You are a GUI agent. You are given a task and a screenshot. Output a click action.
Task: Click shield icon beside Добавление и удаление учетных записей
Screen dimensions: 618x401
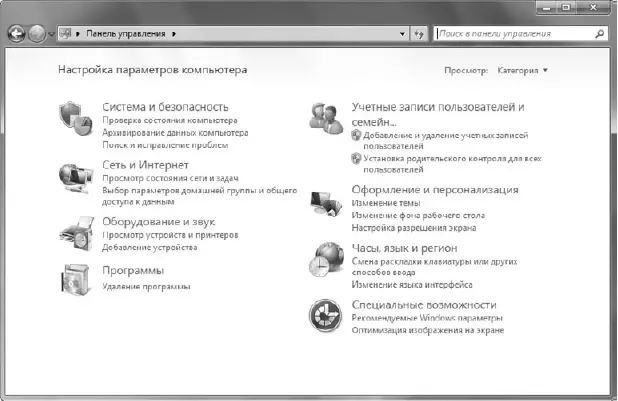356,135
